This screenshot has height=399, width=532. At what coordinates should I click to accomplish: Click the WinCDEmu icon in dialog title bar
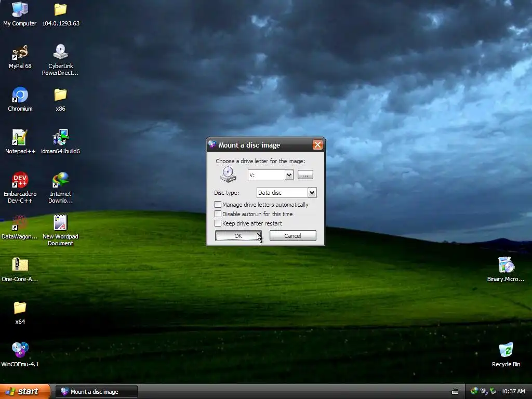[x=212, y=144]
